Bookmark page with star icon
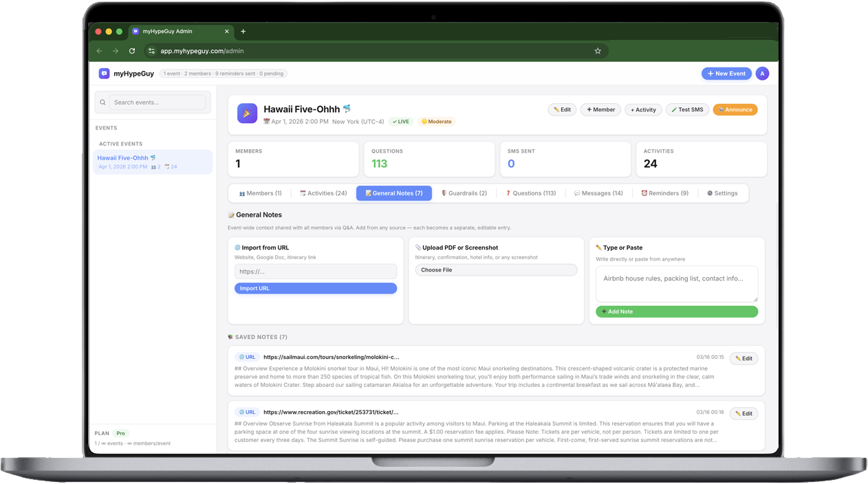This screenshot has height=484, width=868. click(x=598, y=51)
